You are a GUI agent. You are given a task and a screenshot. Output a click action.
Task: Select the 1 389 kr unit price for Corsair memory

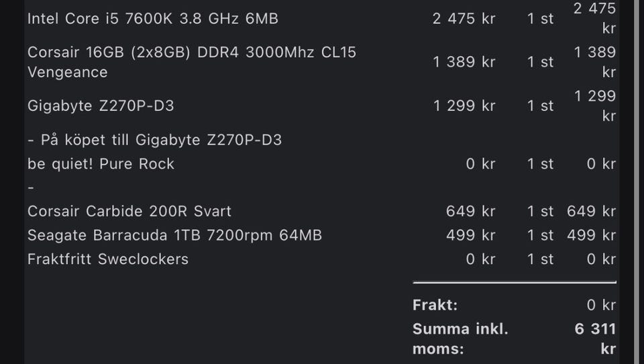[464, 62]
